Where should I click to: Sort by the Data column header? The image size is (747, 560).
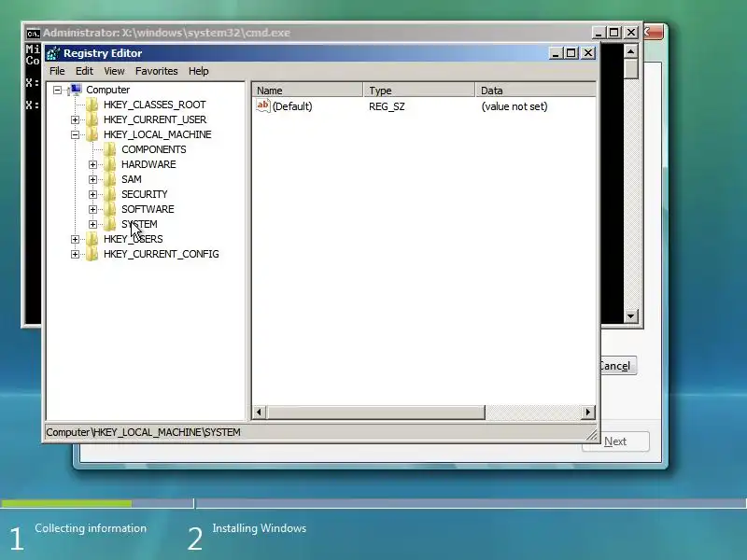pyautogui.click(x=535, y=90)
